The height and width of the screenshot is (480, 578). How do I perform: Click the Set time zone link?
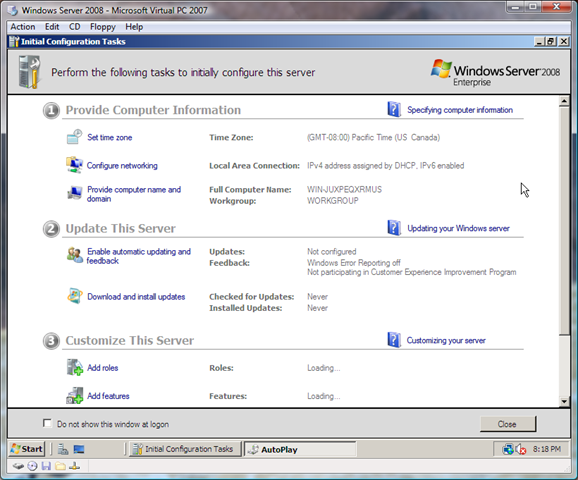(109, 137)
